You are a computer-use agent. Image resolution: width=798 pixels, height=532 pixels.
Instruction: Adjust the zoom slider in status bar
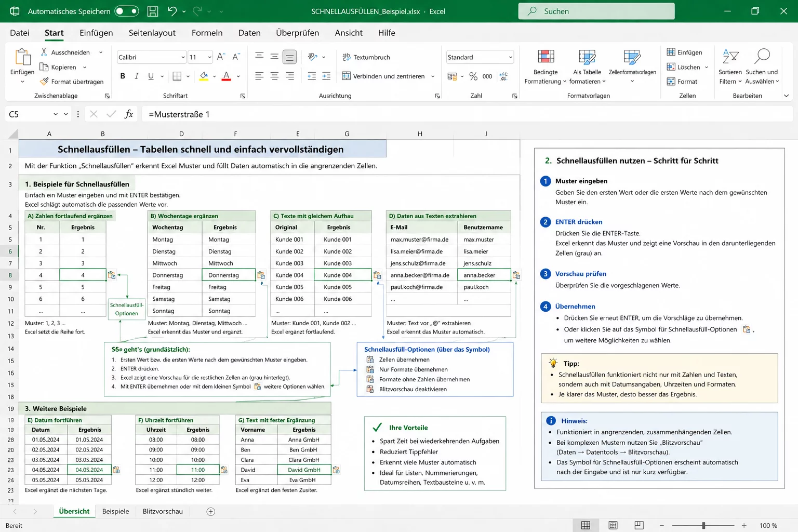coord(703,526)
